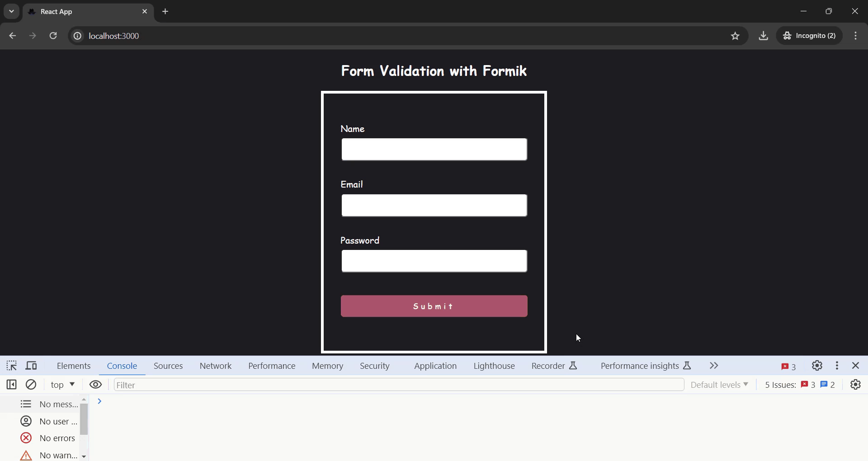
Task: Expand more DevTools tabs chevron
Action: point(714,366)
